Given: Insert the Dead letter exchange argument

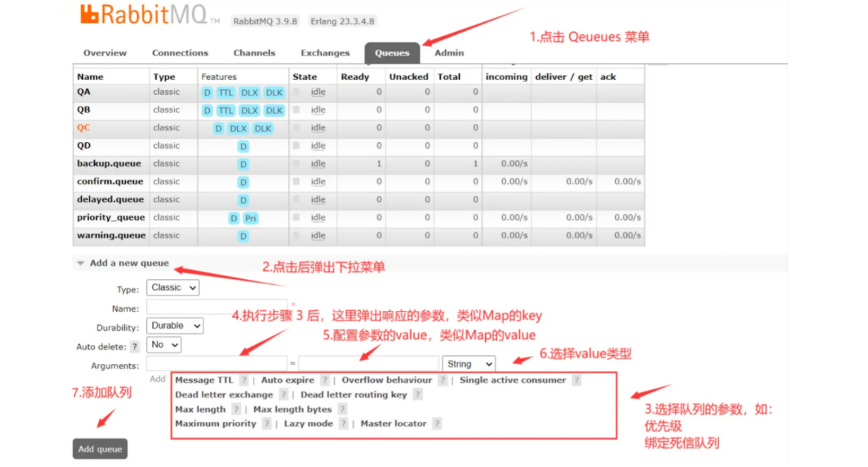Looking at the screenshot, I should tap(224, 394).
